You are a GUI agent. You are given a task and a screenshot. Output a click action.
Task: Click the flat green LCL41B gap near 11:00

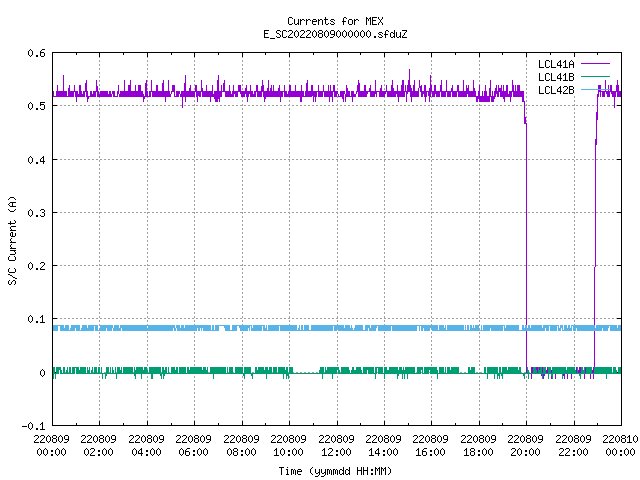[306, 372]
